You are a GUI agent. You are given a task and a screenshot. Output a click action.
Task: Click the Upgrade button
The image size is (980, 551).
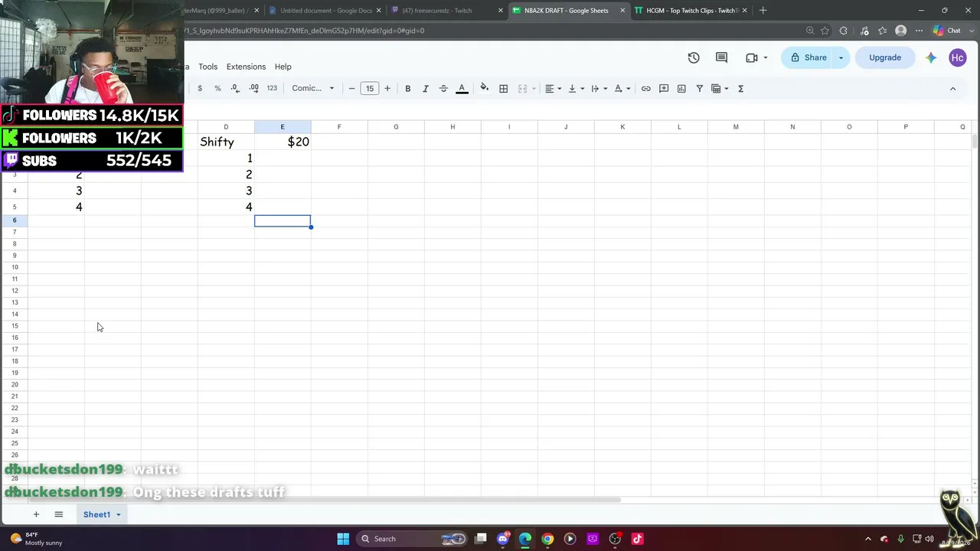[885, 57]
